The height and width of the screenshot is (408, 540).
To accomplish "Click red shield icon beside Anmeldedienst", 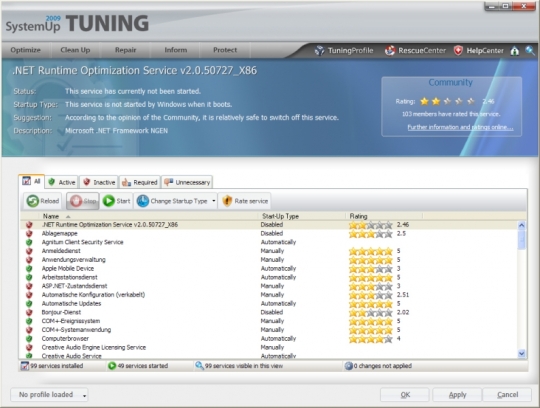I will pos(29,251).
